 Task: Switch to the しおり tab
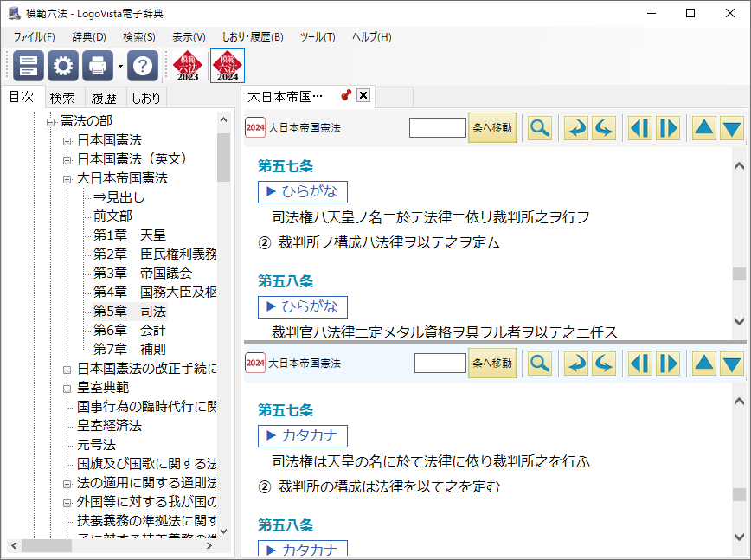[146, 98]
